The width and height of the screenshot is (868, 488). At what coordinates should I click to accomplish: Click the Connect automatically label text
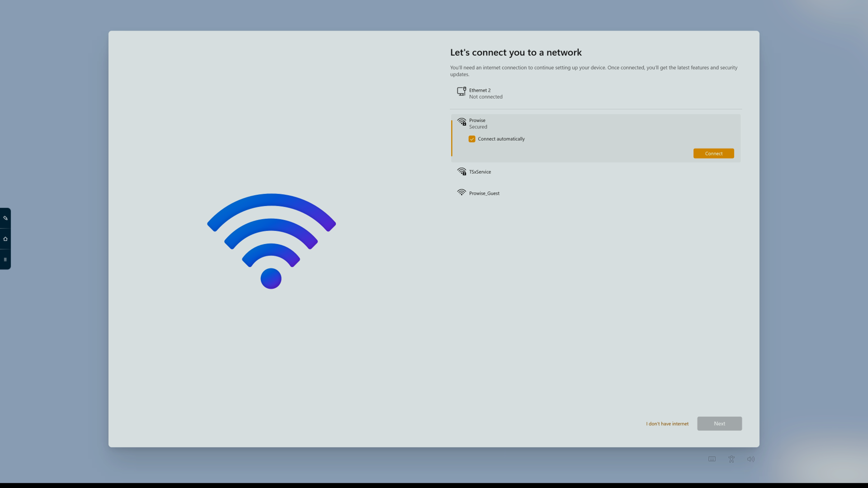click(x=501, y=139)
